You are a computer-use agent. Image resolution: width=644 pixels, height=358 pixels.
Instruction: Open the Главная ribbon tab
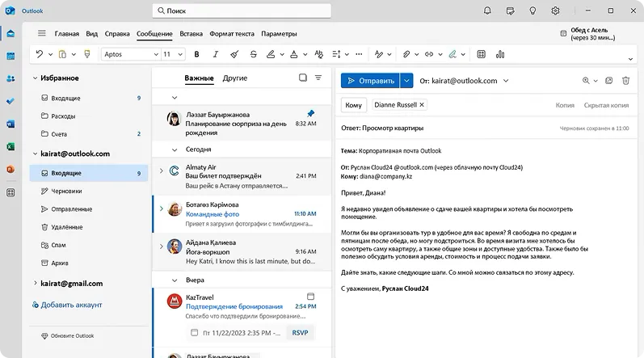coord(66,34)
